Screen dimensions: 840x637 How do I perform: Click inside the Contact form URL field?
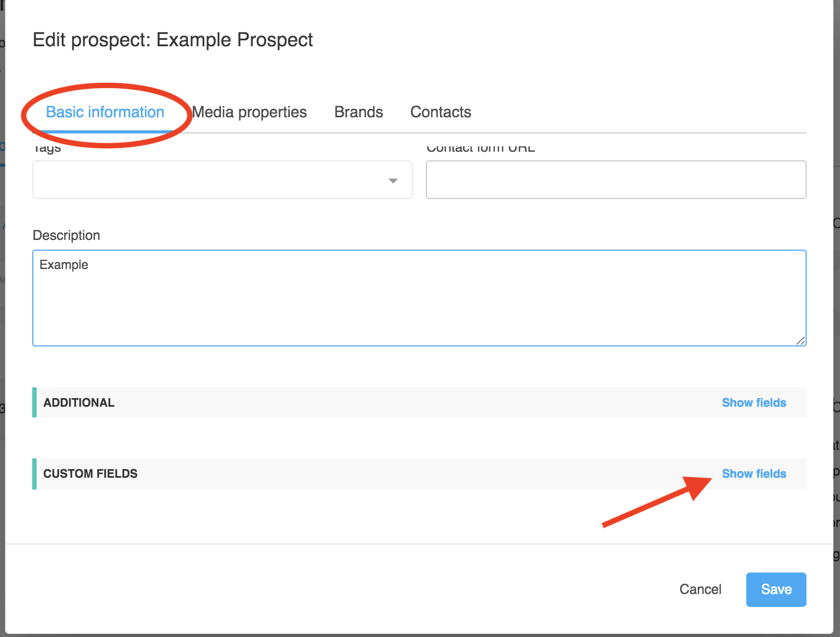pos(616,180)
